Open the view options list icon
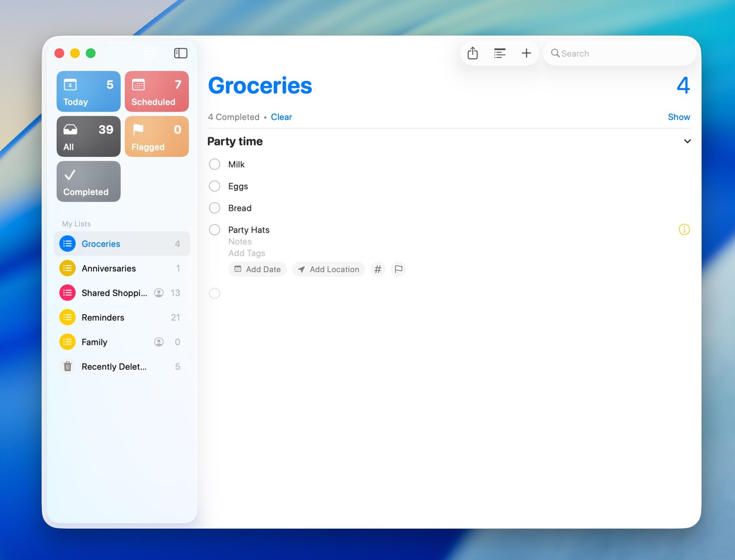The height and width of the screenshot is (560, 735). [x=499, y=53]
